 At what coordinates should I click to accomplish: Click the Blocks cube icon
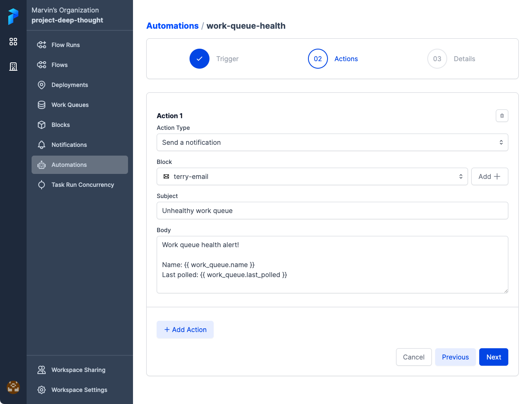coord(42,125)
